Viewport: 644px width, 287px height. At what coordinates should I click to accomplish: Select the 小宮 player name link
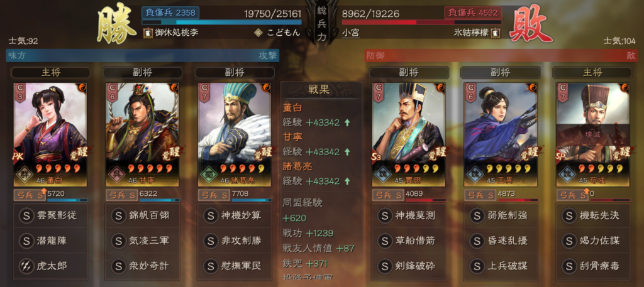(x=351, y=33)
